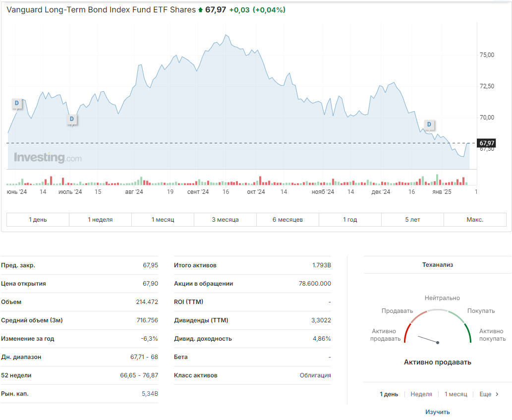This screenshot has width=512, height=420.
Task: Click the '52 недели' range 66,65 - 76,87
Action: pyautogui.click(x=139, y=375)
